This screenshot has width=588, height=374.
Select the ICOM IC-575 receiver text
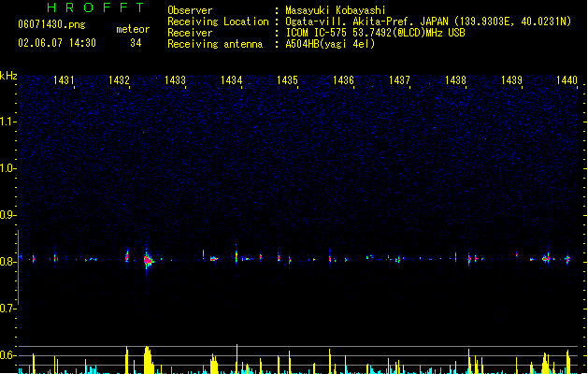(375, 33)
